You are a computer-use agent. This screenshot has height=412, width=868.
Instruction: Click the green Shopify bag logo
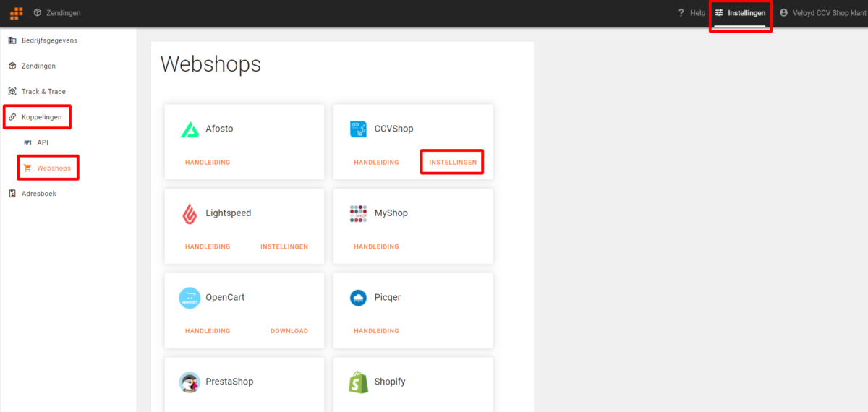(358, 382)
